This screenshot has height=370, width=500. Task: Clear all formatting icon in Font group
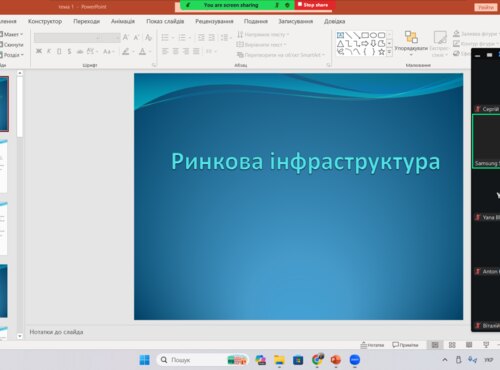tap(148, 37)
